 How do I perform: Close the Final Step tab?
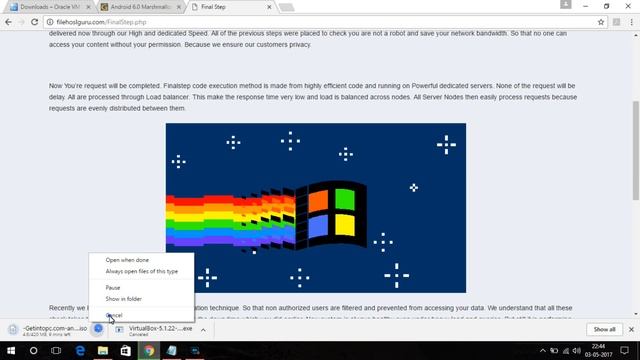pyautogui.click(x=269, y=7)
